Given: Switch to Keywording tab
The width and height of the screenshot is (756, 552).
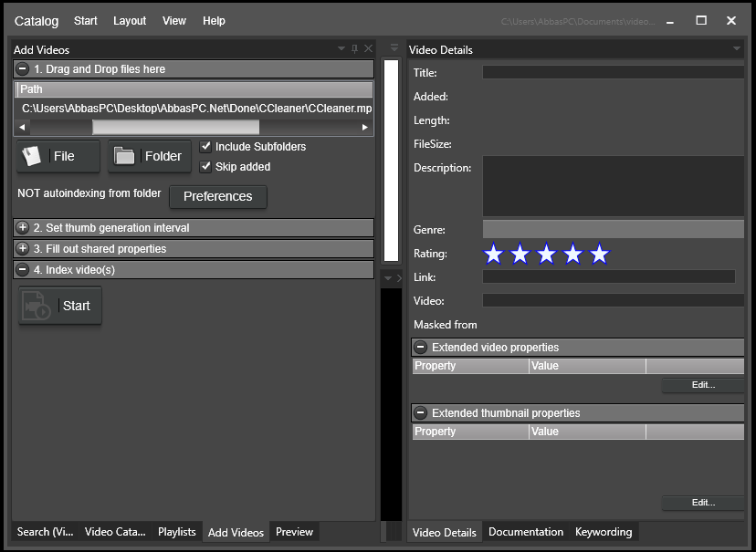Looking at the screenshot, I should click(x=604, y=532).
